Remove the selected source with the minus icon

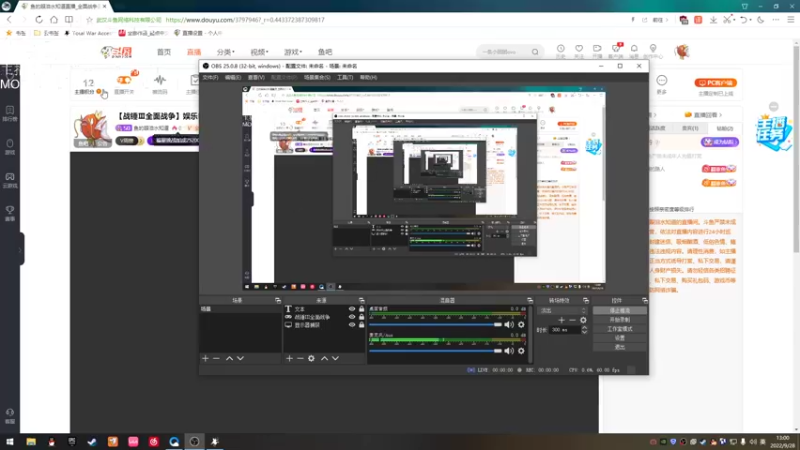pyautogui.click(x=300, y=358)
